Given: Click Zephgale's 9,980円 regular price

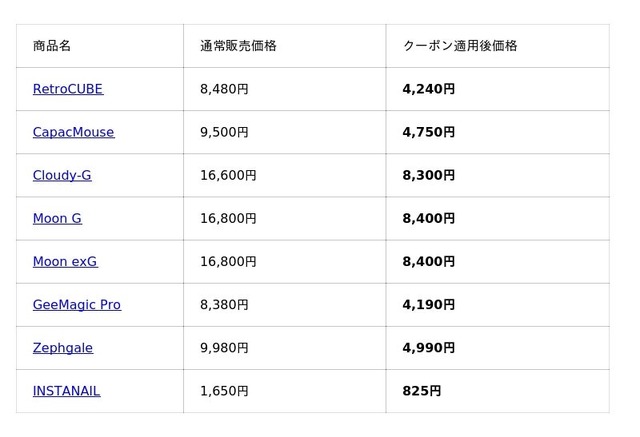Looking at the screenshot, I should click(x=224, y=348).
